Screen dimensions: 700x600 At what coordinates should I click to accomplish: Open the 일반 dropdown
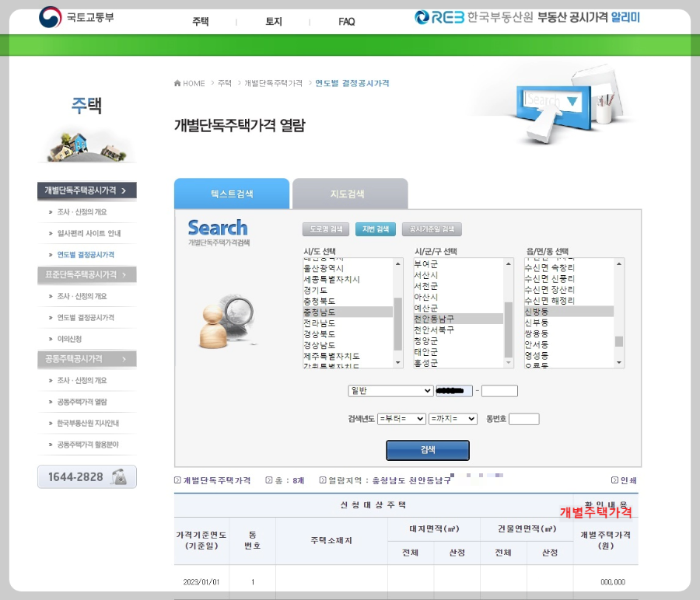(390, 392)
